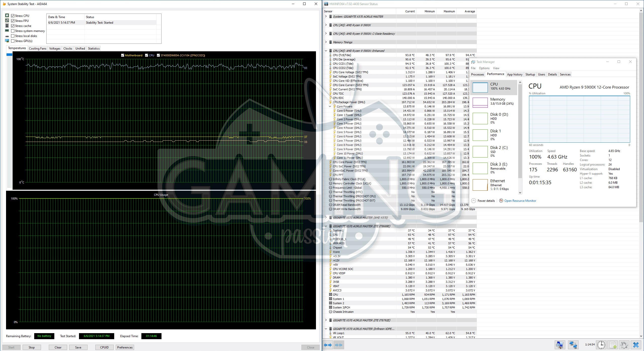This screenshot has width=644, height=351.
Task: Open Task Manager App history tab
Action: click(x=514, y=74)
